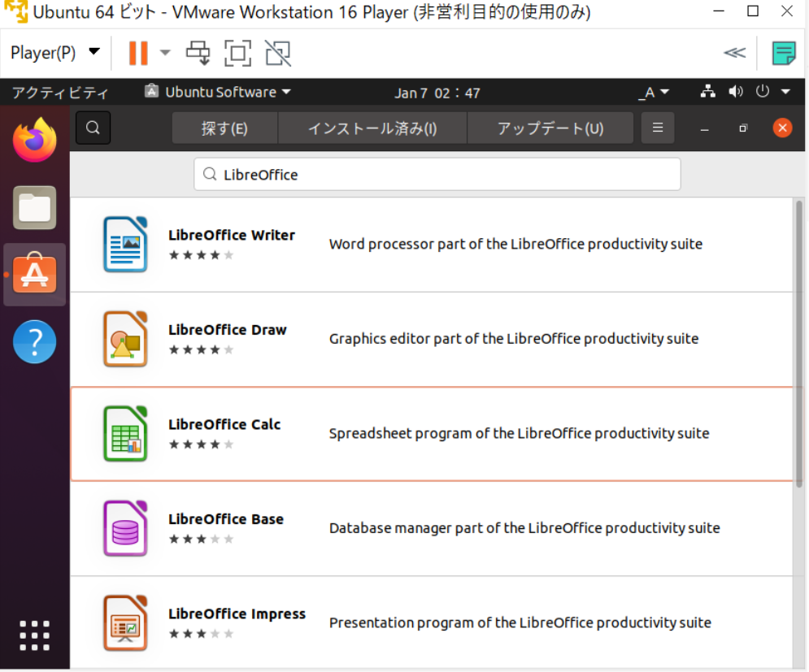Open the hamburger menu in Ubuntu Software
Image resolution: width=809 pixels, height=672 pixels.
(x=657, y=128)
